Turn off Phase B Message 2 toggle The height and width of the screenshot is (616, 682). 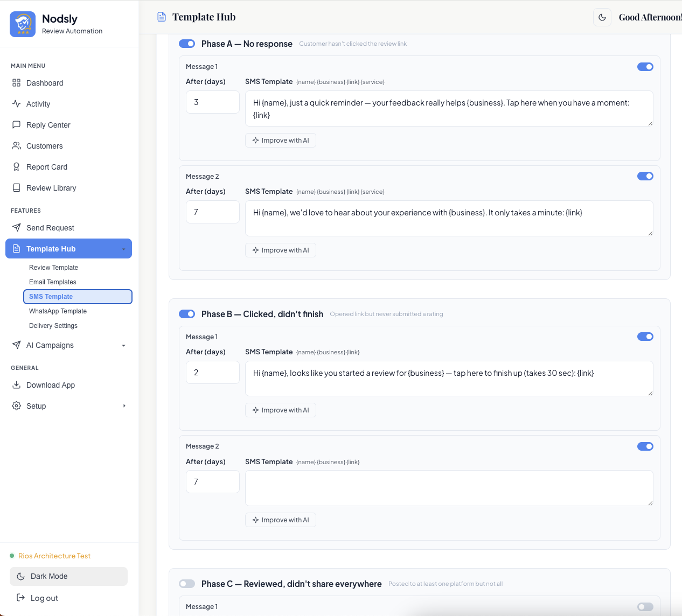pos(645,446)
